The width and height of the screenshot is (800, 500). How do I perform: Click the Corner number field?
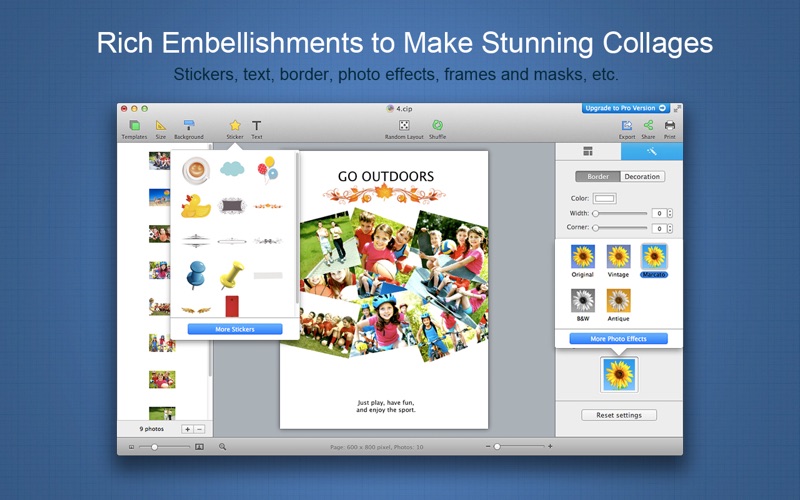659,228
